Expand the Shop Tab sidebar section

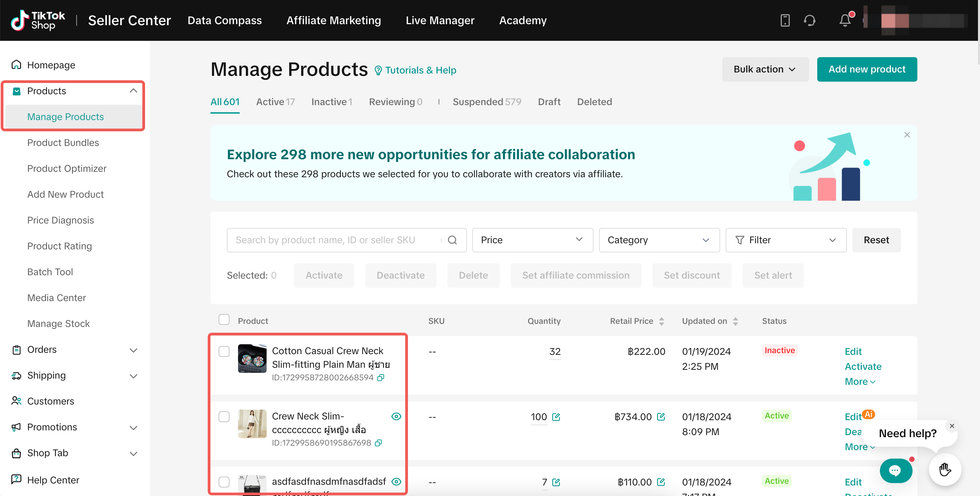pyautogui.click(x=133, y=453)
